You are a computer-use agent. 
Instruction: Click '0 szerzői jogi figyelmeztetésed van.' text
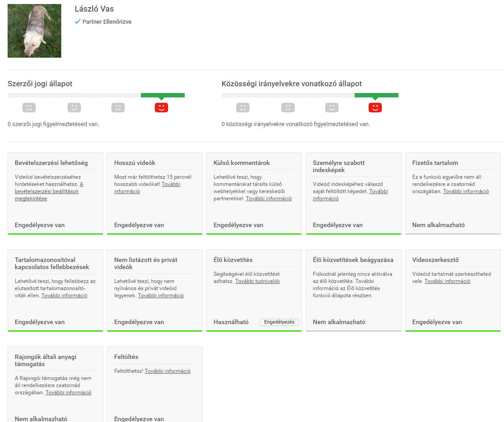pos(53,124)
